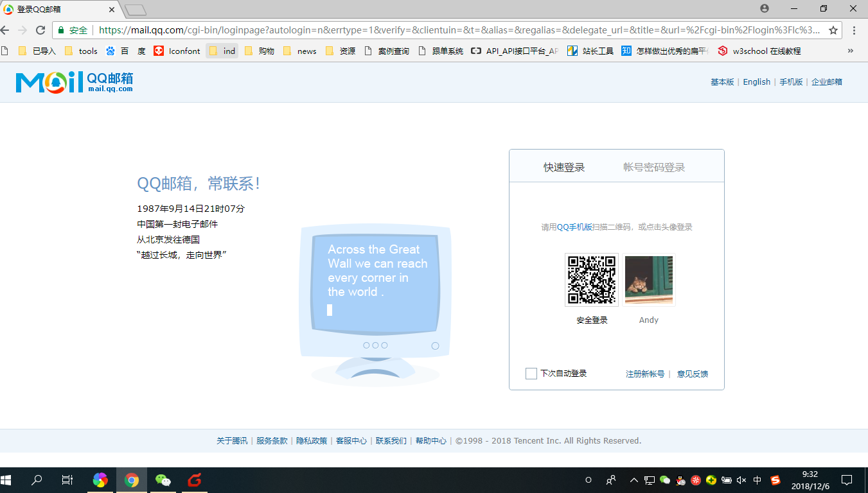Open the Chrome three-dot menu
This screenshot has width=868, height=493.
coord(855,30)
